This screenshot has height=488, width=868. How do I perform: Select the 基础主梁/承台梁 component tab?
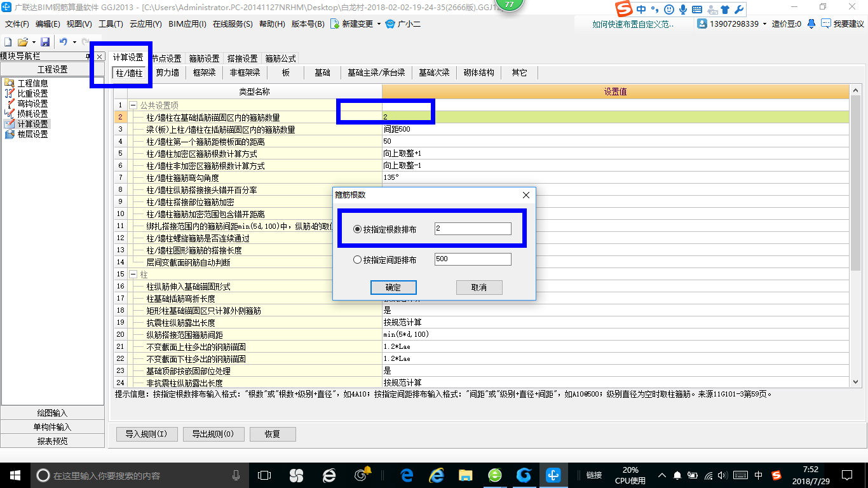[376, 72]
